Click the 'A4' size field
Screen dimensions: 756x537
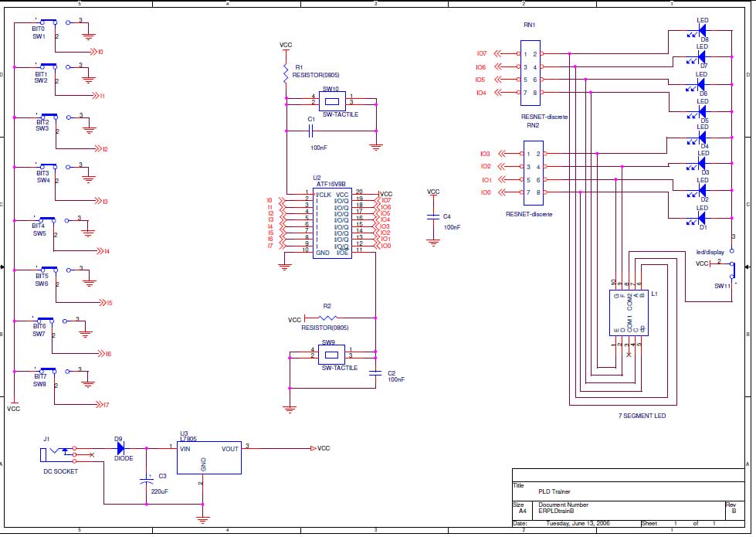[523, 511]
